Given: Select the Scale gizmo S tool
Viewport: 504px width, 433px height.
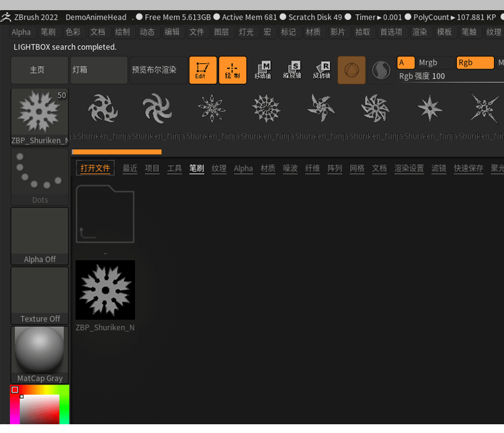Looking at the screenshot, I should 292,70.
